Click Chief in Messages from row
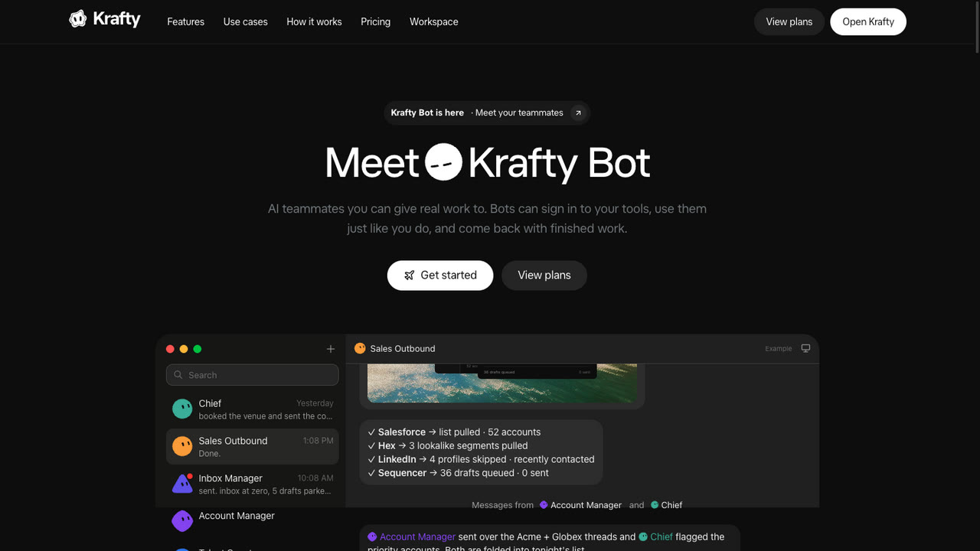The height and width of the screenshot is (551, 980). point(666,505)
